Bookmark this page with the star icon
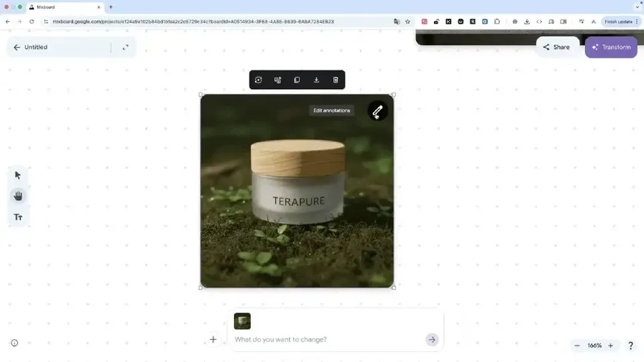644x362 pixels. coord(407,21)
